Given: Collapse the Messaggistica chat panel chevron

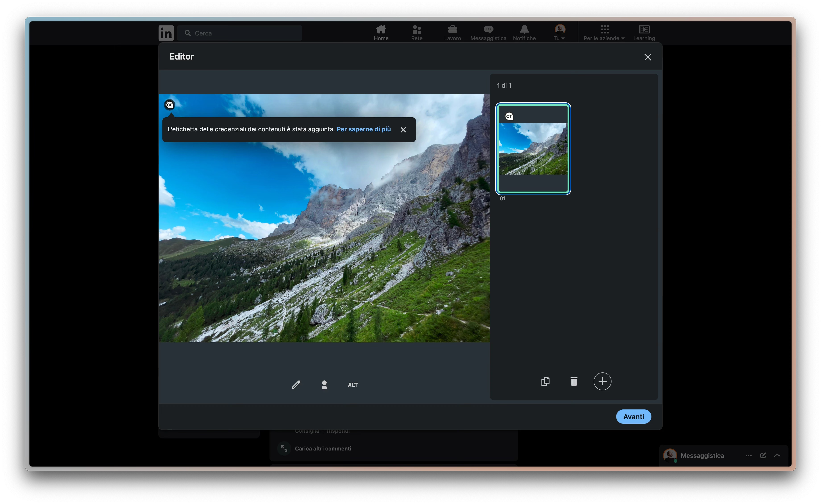Looking at the screenshot, I should 777,455.
